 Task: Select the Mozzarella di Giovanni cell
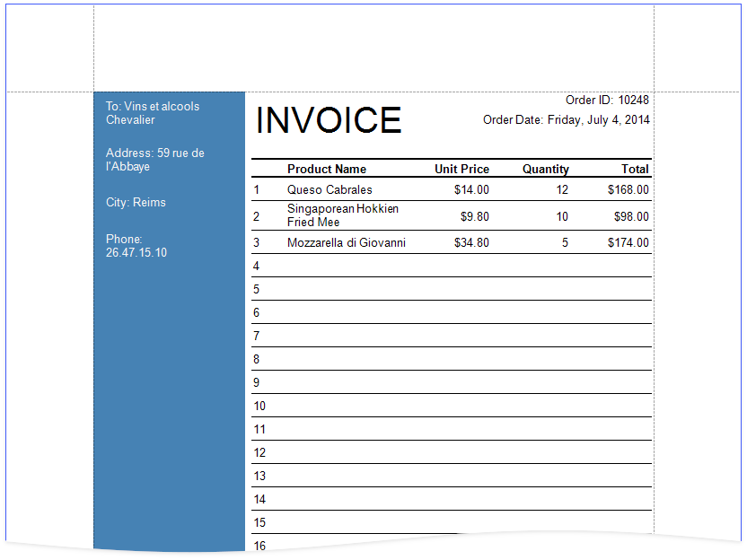[347, 242]
